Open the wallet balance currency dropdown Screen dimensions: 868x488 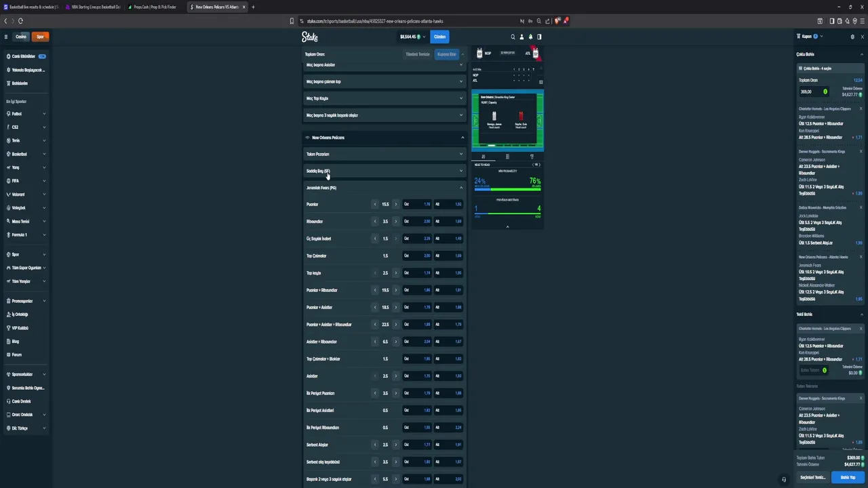412,37
